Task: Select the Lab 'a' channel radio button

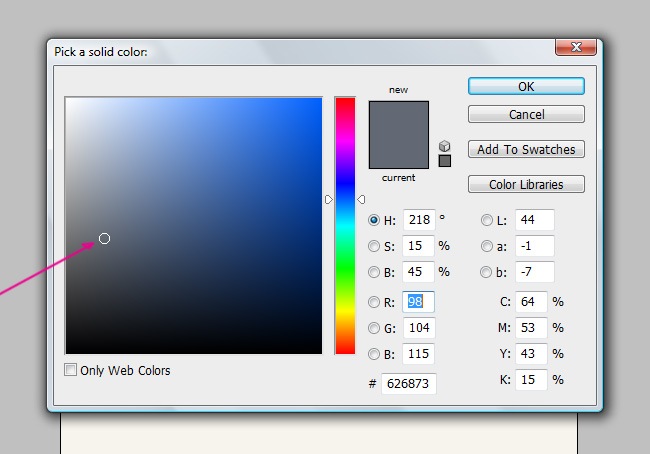Action: (487, 246)
